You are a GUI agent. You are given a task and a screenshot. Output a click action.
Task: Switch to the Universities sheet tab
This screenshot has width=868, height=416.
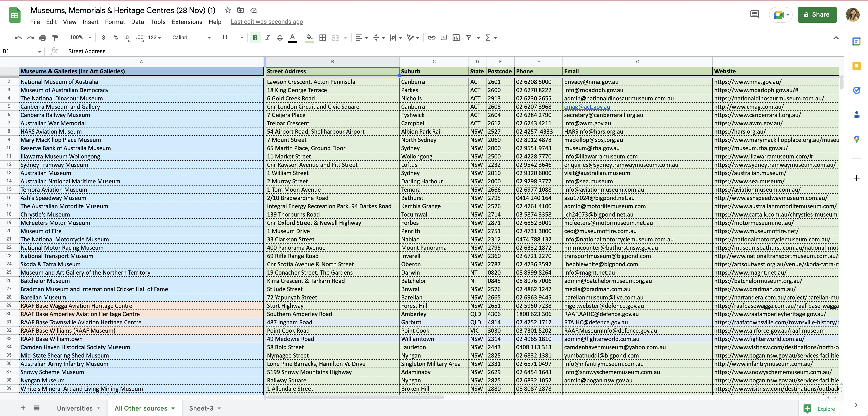[75, 408]
